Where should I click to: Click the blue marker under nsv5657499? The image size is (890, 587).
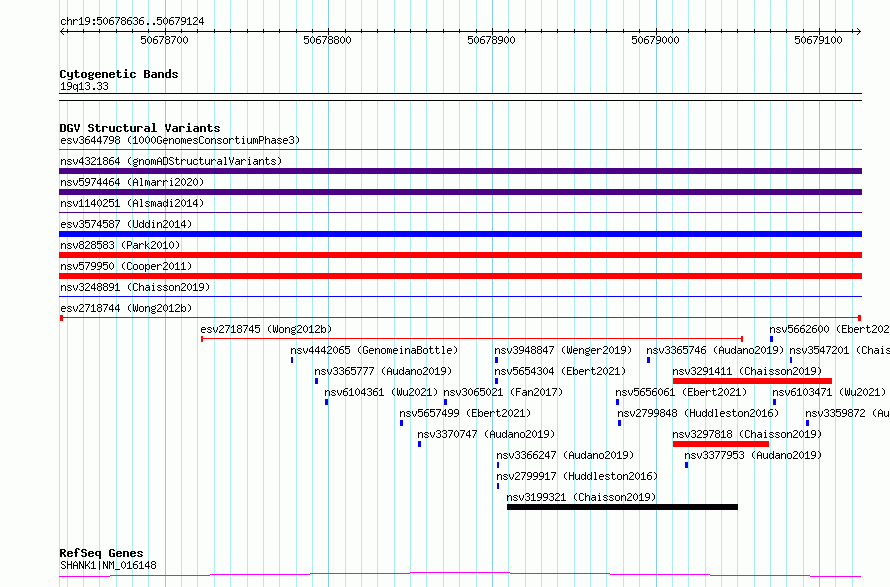pos(401,423)
